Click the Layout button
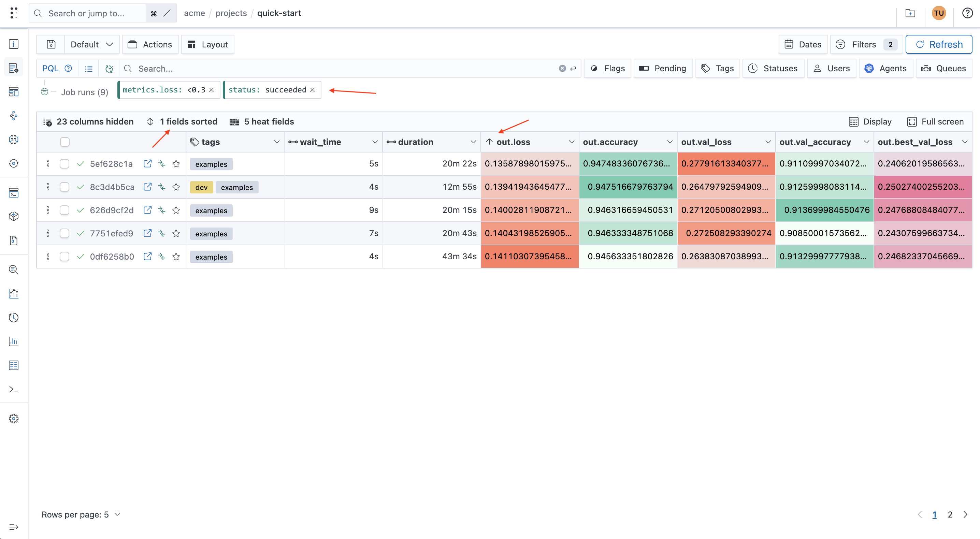Viewport: 980px width, 539px height. [208, 44]
